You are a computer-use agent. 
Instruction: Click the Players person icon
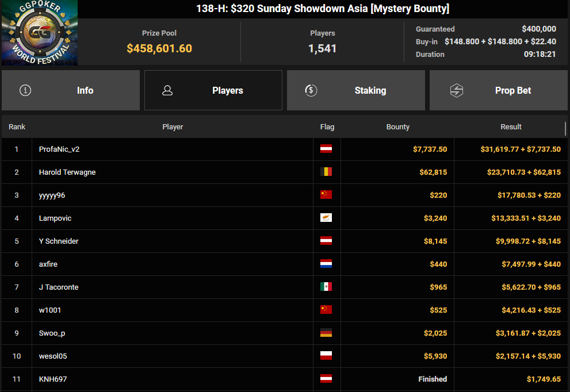(x=167, y=90)
